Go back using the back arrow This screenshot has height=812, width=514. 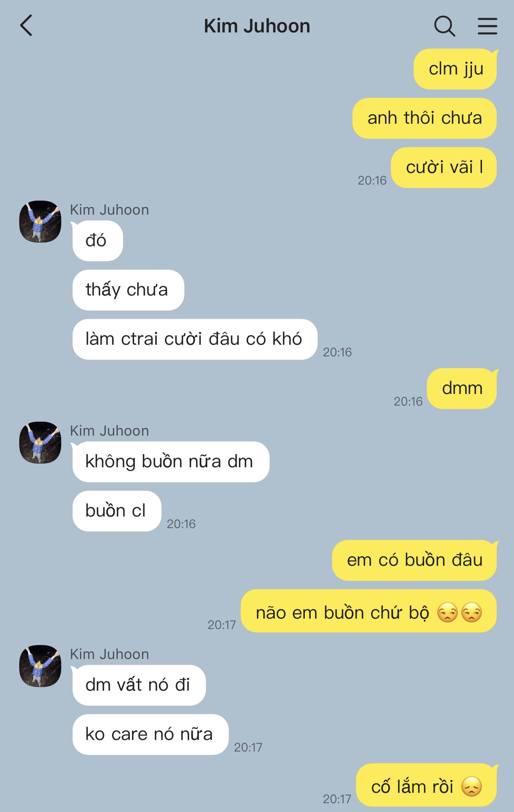[x=26, y=26]
